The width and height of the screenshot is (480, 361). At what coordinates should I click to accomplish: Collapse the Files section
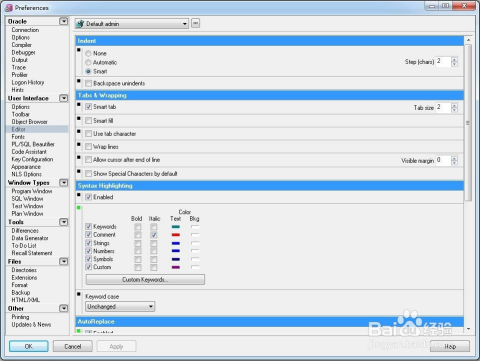pyautogui.click(x=63, y=262)
